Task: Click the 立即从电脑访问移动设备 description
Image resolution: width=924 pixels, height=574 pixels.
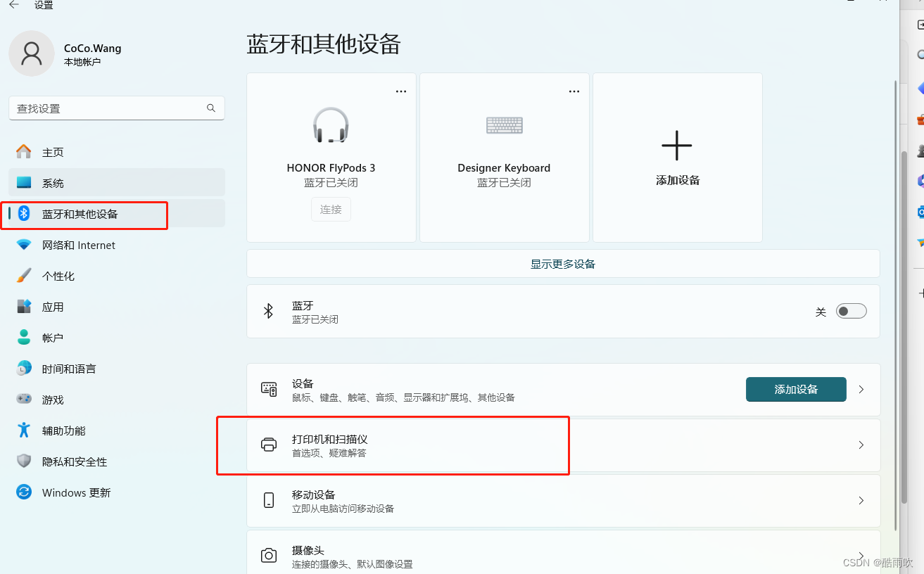Action: [x=343, y=509]
